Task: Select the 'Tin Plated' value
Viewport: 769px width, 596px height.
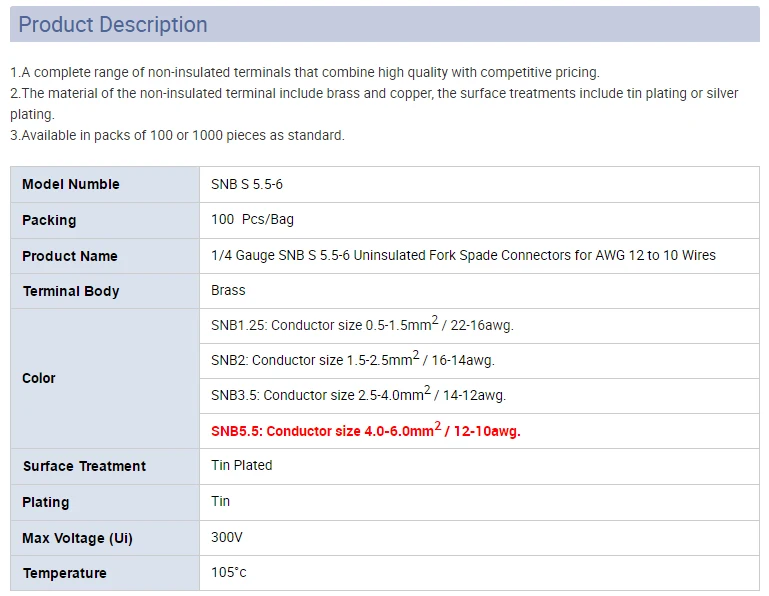Action: tap(241, 465)
